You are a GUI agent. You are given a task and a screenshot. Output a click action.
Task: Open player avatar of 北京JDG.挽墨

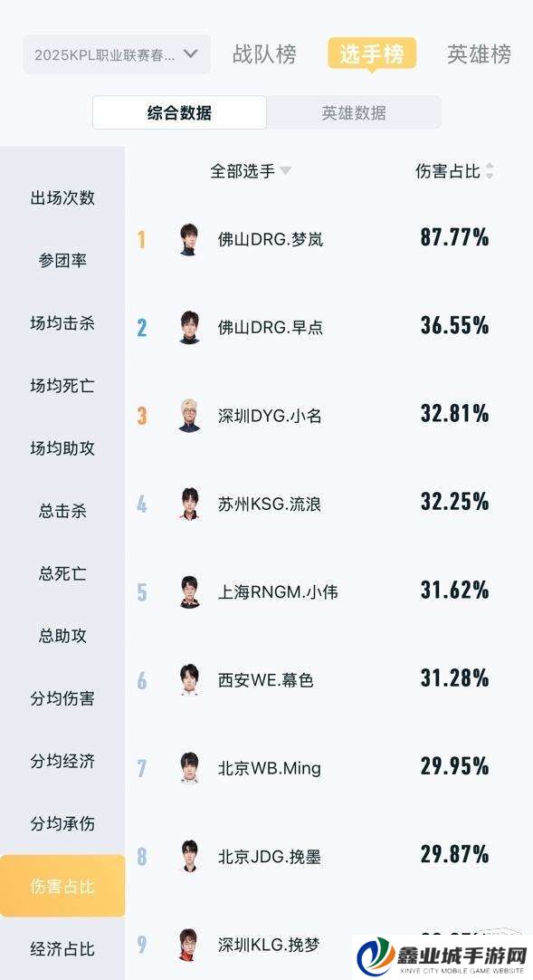(x=189, y=856)
